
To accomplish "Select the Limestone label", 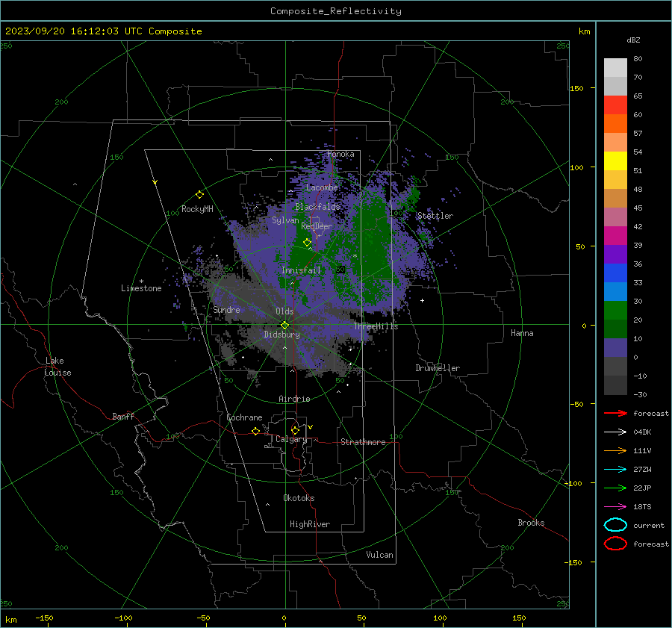I will pos(141,288).
